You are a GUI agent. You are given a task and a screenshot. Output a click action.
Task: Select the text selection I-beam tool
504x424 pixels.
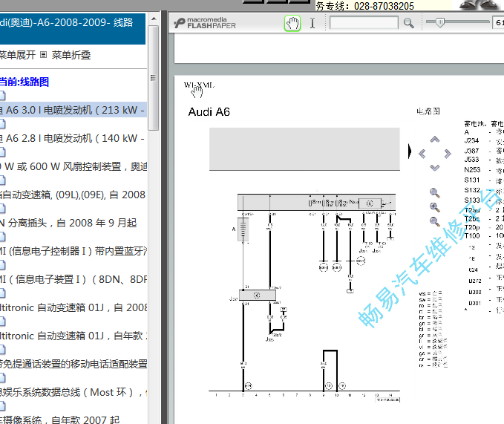click(312, 23)
